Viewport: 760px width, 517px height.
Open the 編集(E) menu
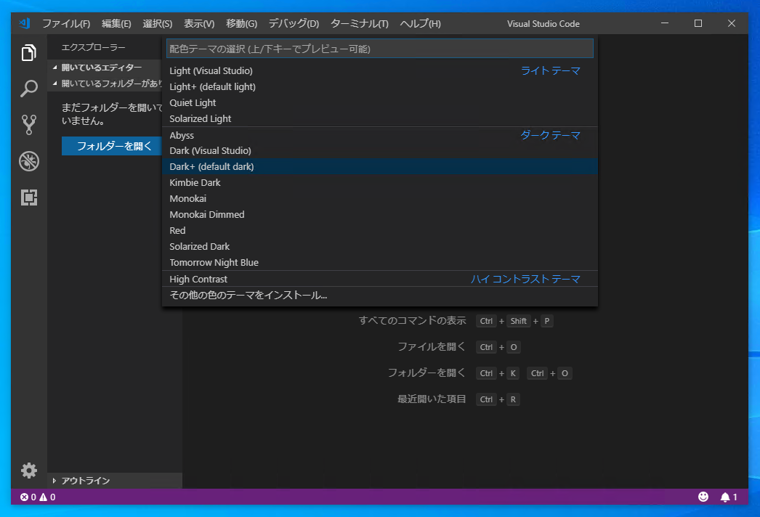[x=116, y=23]
